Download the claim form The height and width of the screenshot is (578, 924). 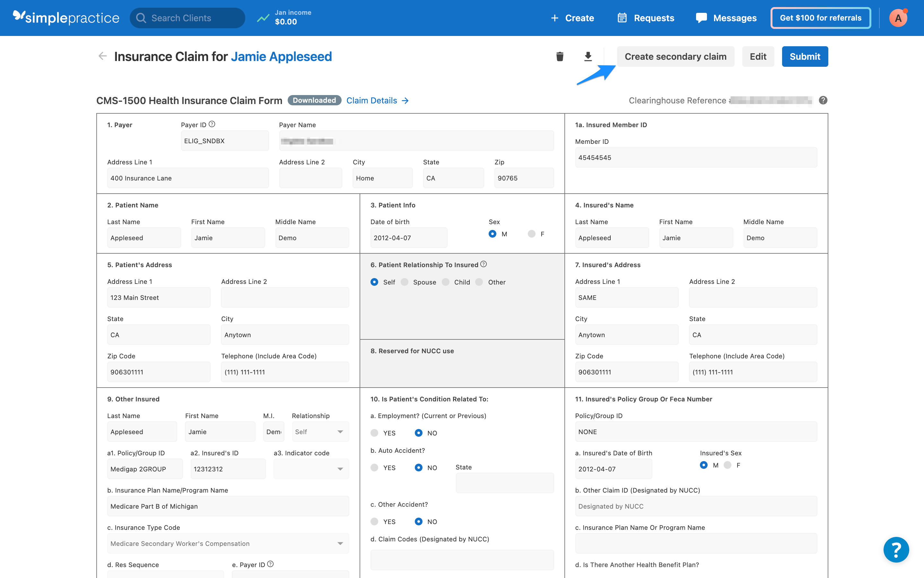[x=588, y=56]
